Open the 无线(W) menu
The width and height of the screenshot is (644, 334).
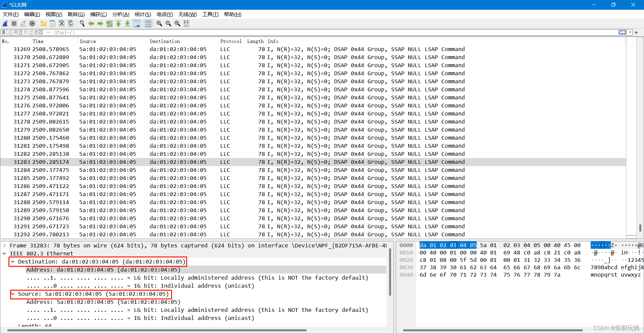(x=187, y=14)
